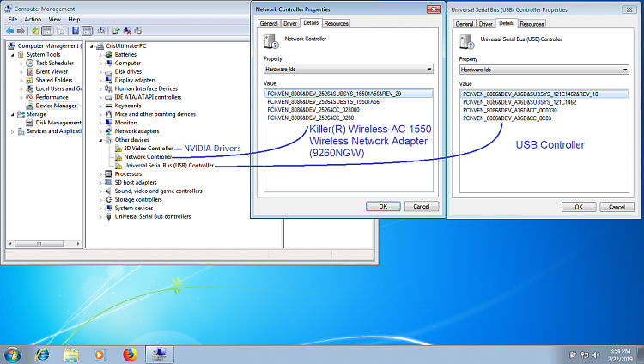
Task: Select Shared Folders in the console tree
Action: point(54,80)
